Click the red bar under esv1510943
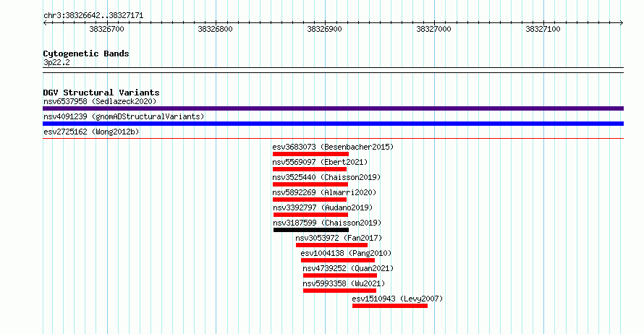Viewport: 644px width, 334px height. point(390,306)
